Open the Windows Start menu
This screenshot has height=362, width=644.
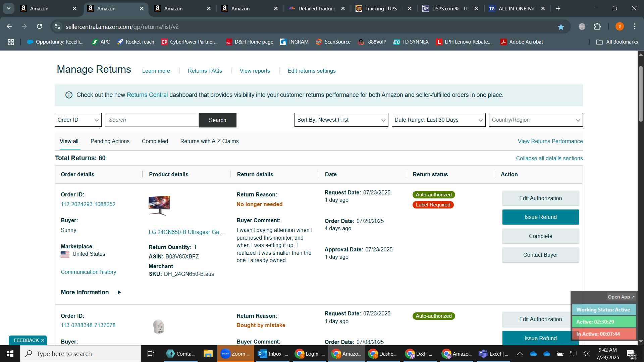[10, 354]
